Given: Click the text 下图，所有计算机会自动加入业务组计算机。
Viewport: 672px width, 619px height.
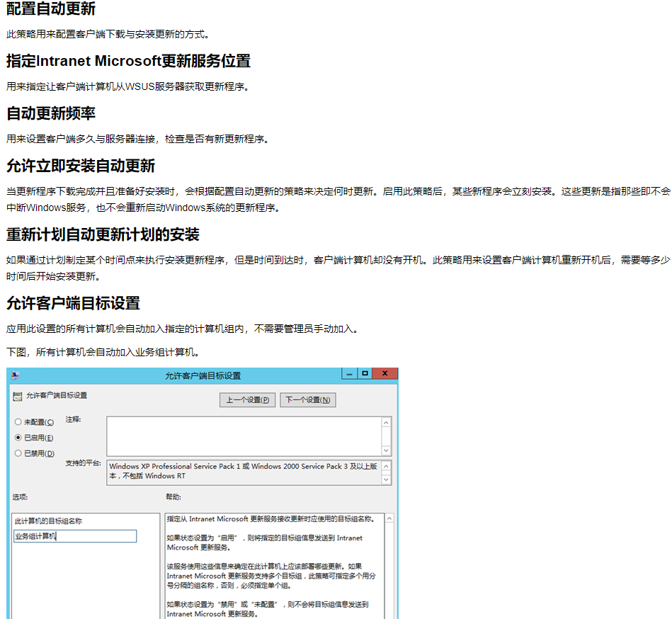Looking at the screenshot, I should point(103,353).
